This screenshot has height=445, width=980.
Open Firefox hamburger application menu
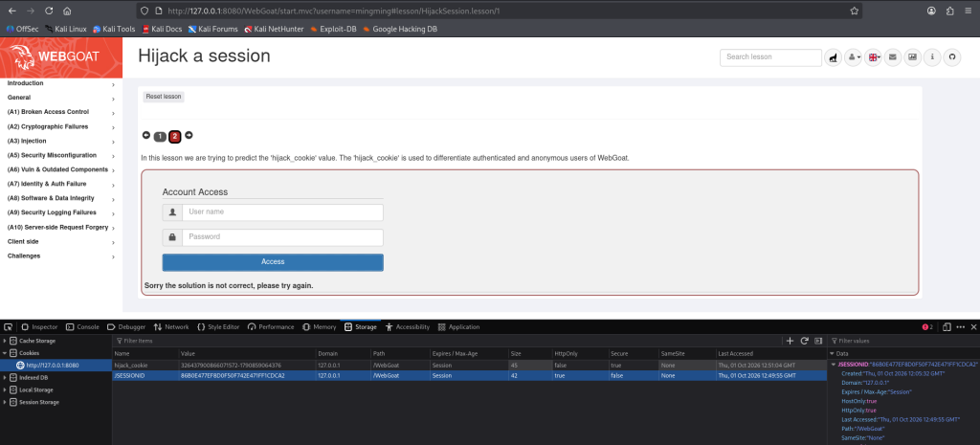coord(969,11)
